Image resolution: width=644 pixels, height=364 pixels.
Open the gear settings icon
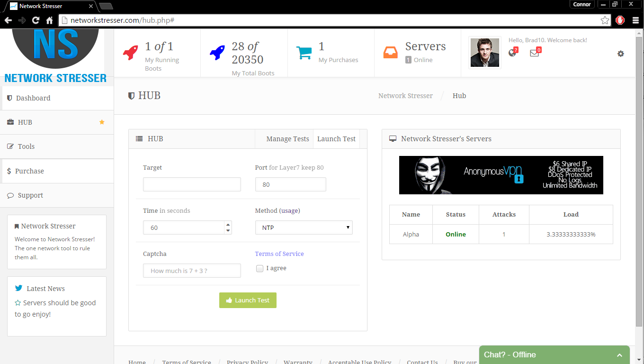[x=621, y=54]
